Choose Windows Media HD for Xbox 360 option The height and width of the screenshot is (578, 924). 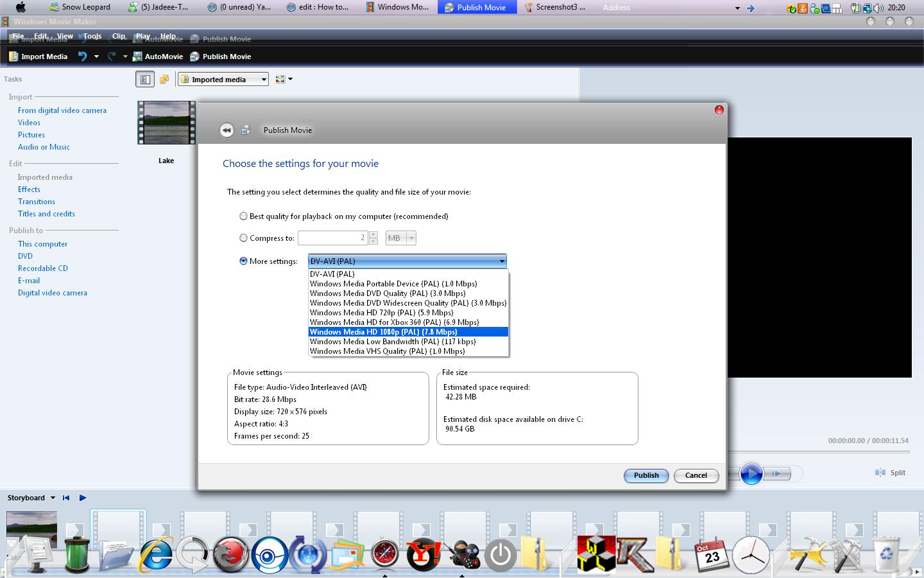(408, 322)
